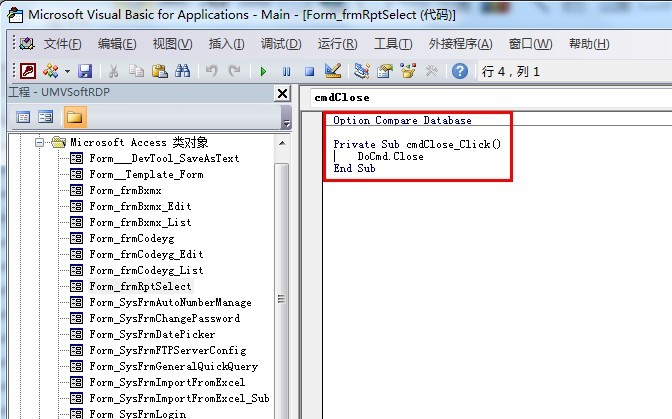Click the Insert Module toolbar icon
The width and height of the screenshot is (672, 419).
[x=51, y=71]
